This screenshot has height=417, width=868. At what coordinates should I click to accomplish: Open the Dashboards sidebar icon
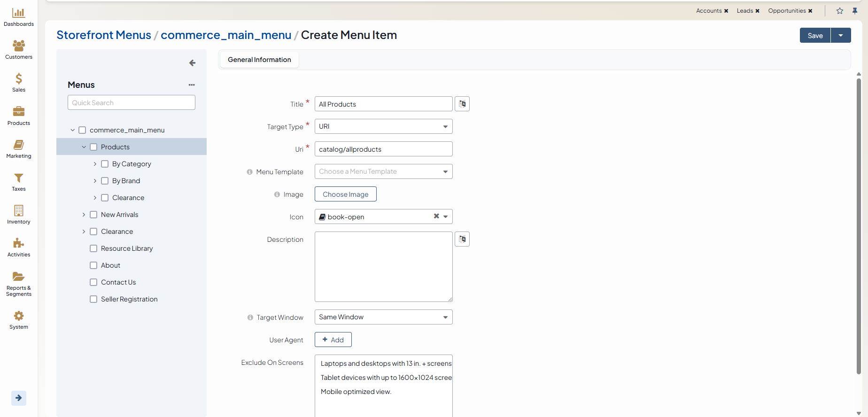[19, 14]
